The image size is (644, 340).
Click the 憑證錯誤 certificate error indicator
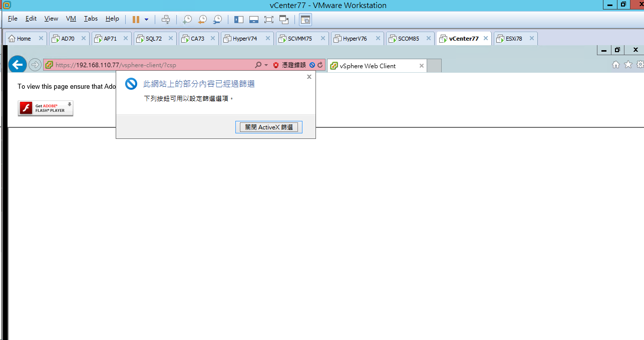pos(289,65)
